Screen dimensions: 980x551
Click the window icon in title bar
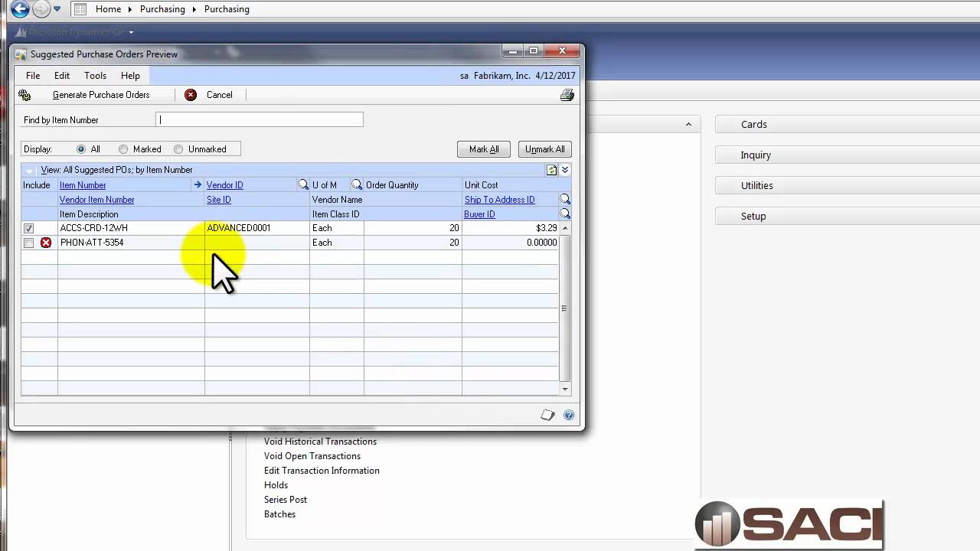[21, 54]
